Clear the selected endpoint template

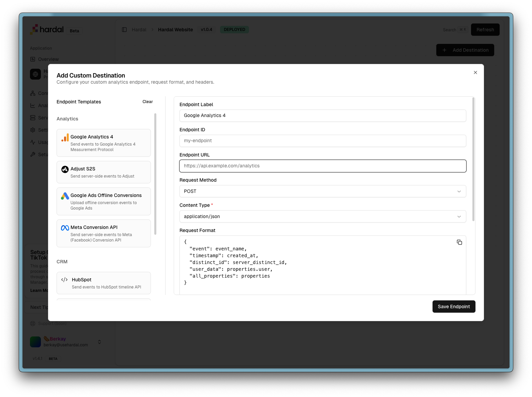point(147,102)
